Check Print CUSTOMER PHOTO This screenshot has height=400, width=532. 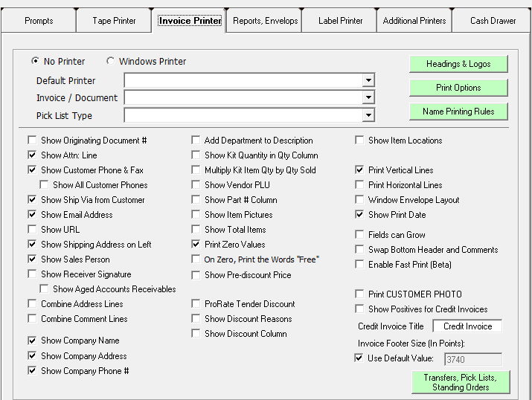click(359, 294)
